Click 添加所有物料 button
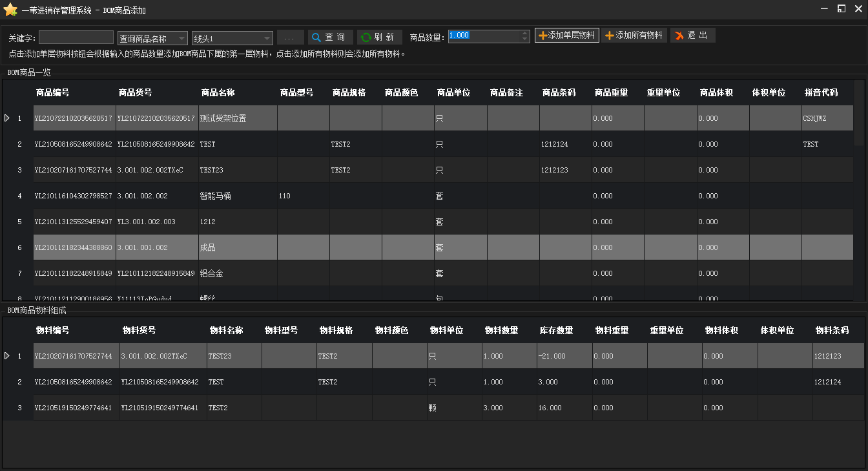This screenshot has height=471, width=868. tap(634, 36)
